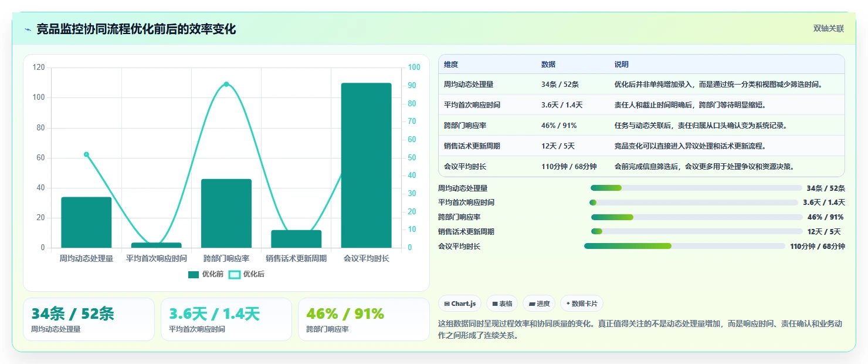This screenshot has height=364, width=868.
Task: Click the 维度 table column header
Action: click(x=451, y=65)
